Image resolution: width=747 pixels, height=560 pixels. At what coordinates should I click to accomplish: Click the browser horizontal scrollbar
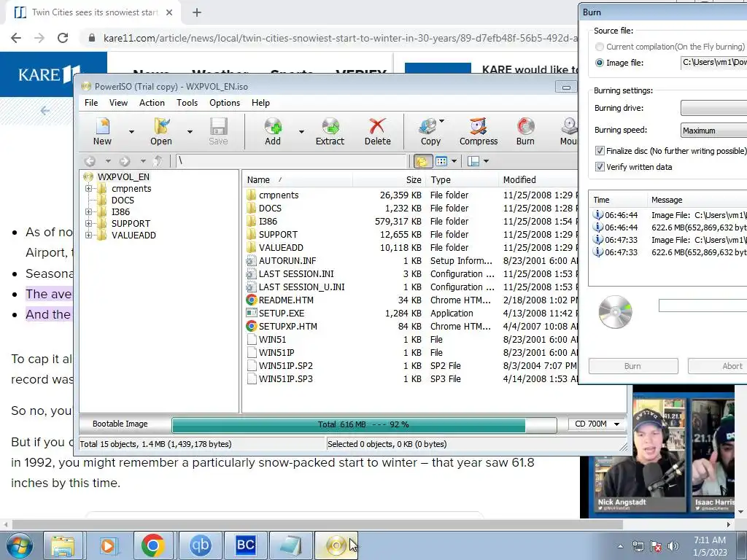coord(317,525)
